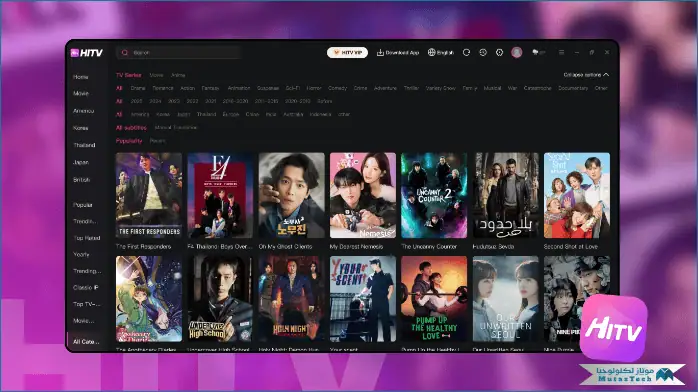Open British in the sidebar
This screenshot has width=698, height=392.
(81, 180)
